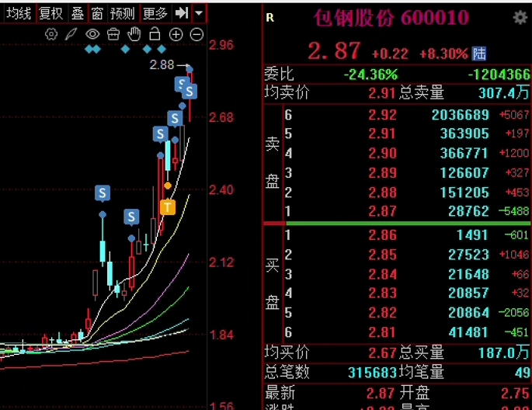Click the 1.84 price axis label
Viewport: 532px width, 410px height.
pyautogui.click(x=222, y=335)
